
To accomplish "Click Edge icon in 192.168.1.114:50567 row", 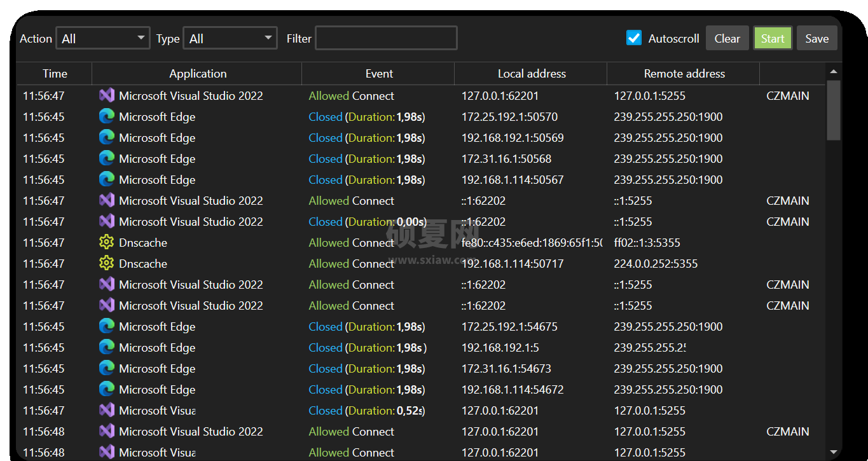I will [107, 179].
